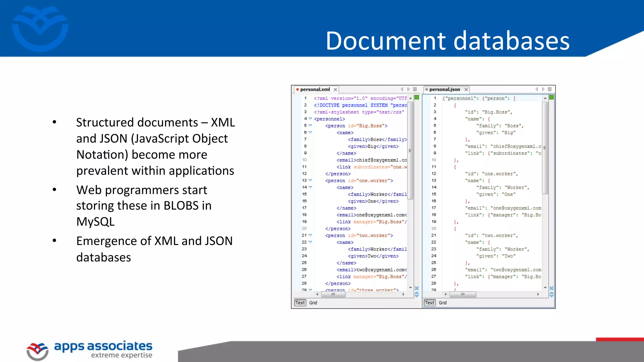The width and height of the screenshot is (644, 362).
Task: Switch JSON editor to Grid mode
Action: 443,303
